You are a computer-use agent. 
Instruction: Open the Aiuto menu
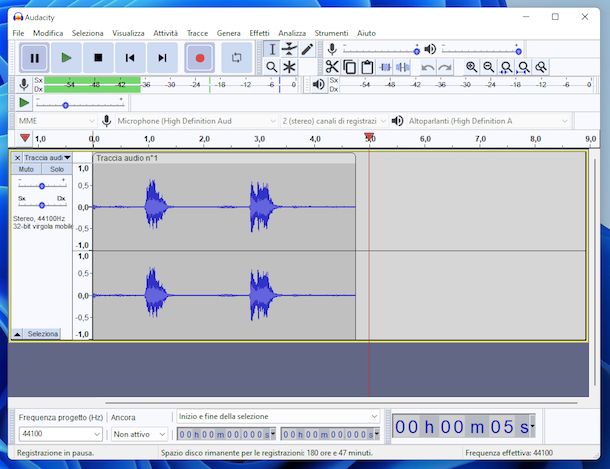click(366, 33)
